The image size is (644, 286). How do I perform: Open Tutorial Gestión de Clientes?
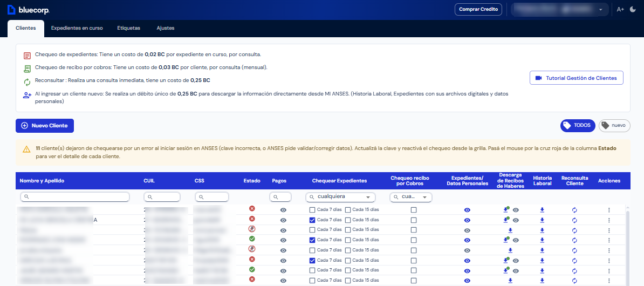coord(576,78)
